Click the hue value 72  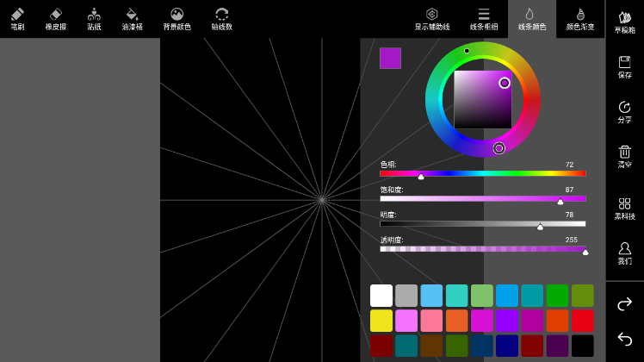[x=569, y=165]
